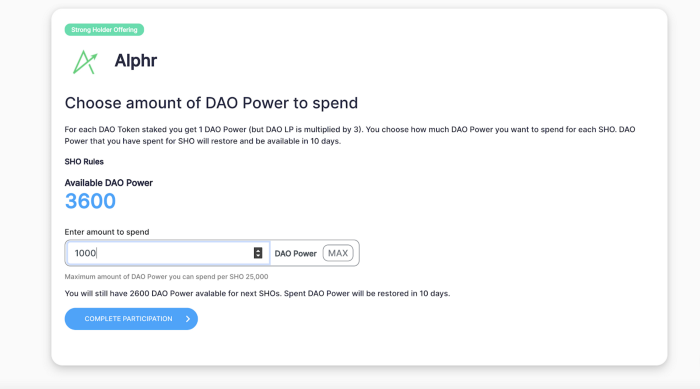
Task: Focus the amount to spend input field
Action: point(167,253)
